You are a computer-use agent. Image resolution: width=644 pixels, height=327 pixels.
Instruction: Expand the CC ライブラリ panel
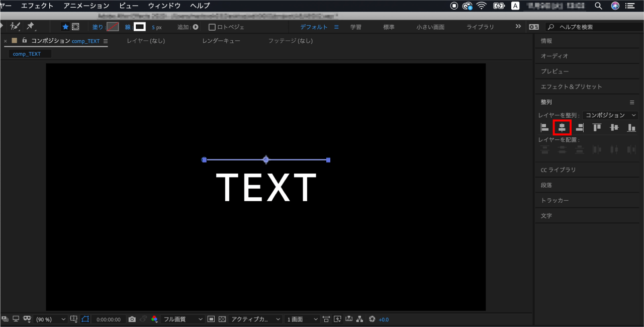tap(586, 170)
